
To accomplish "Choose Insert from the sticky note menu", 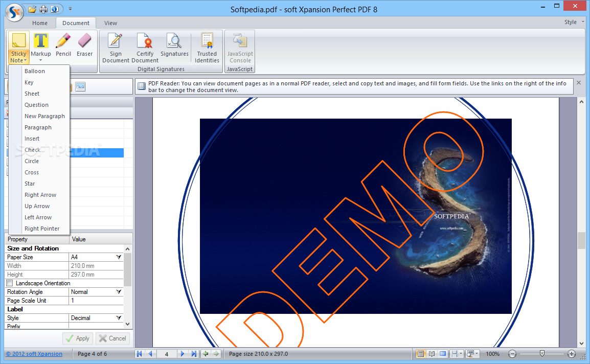I will click(x=39, y=139).
